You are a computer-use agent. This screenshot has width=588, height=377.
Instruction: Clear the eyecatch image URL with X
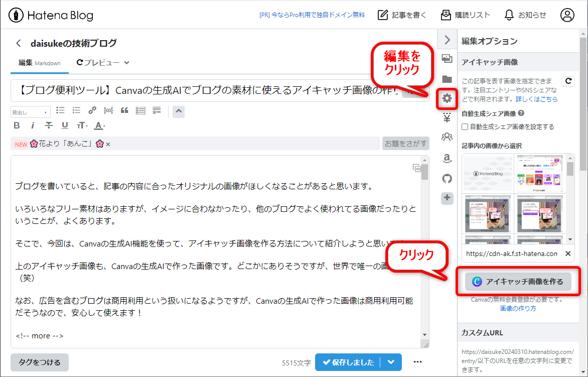[x=568, y=254]
